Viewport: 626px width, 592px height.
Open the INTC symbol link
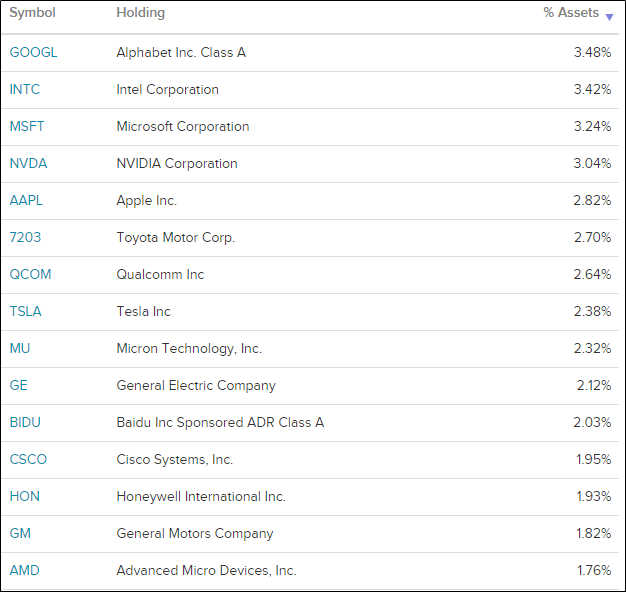(25, 89)
